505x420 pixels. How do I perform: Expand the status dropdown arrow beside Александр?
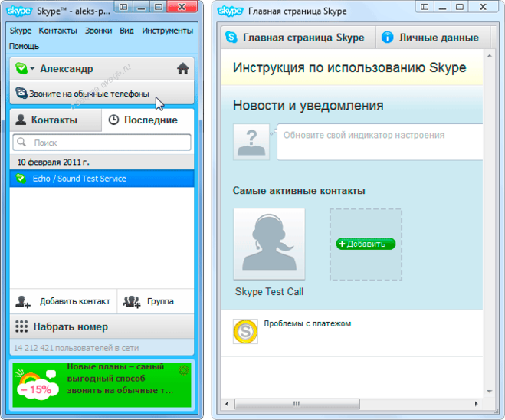coord(32,68)
